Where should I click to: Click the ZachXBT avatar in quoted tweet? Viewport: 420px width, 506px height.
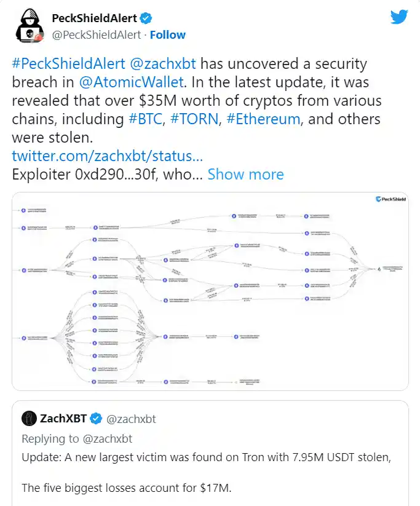click(29, 419)
